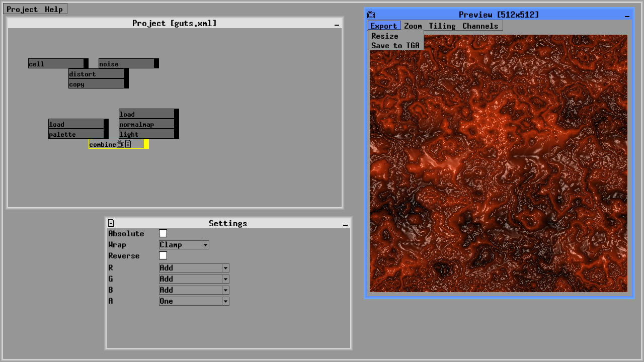Open the A channel dropdown showing One

coord(194,301)
